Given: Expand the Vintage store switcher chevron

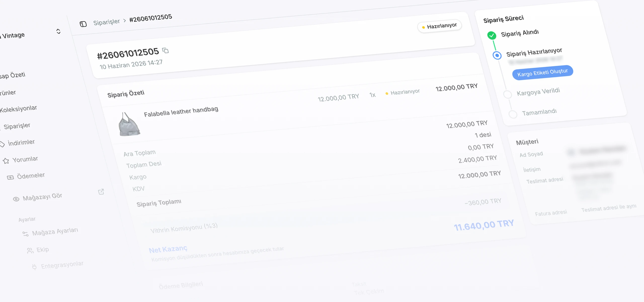Looking at the screenshot, I should pyautogui.click(x=58, y=31).
